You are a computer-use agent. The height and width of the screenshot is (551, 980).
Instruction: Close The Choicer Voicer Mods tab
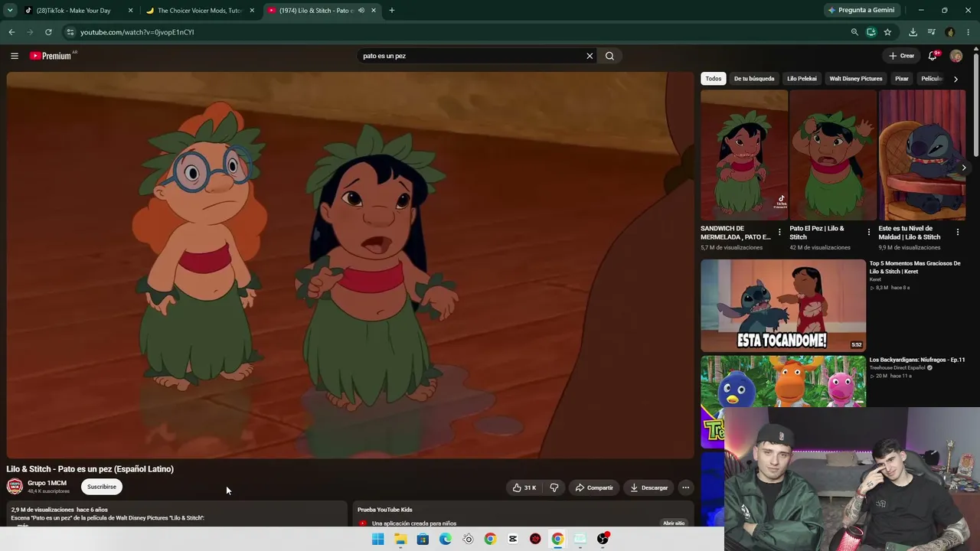(x=252, y=11)
